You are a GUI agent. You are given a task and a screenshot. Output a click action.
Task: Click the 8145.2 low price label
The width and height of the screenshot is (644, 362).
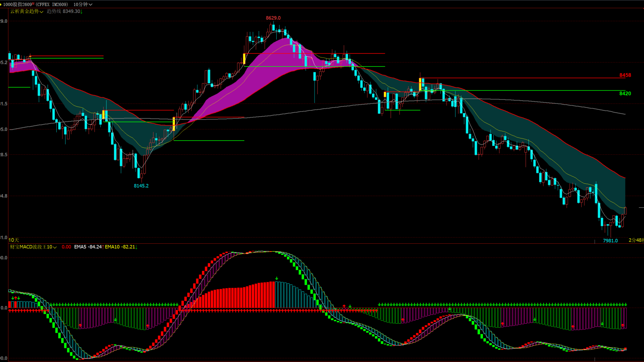click(141, 186)
